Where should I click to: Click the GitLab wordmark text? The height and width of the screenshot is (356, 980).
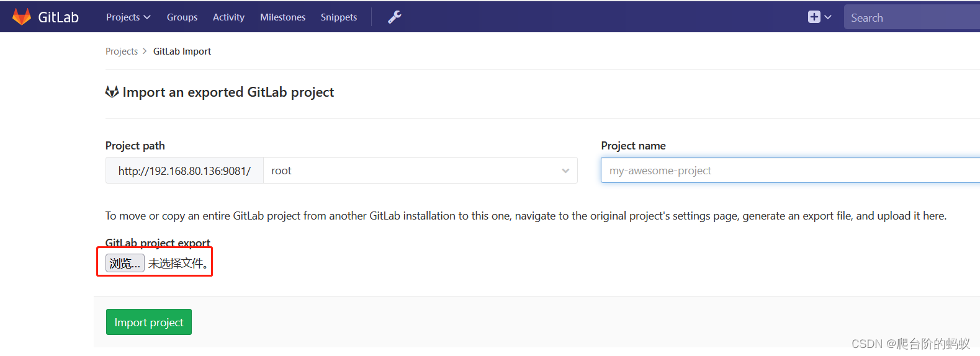pyautogui.click(x=58, y=17)
